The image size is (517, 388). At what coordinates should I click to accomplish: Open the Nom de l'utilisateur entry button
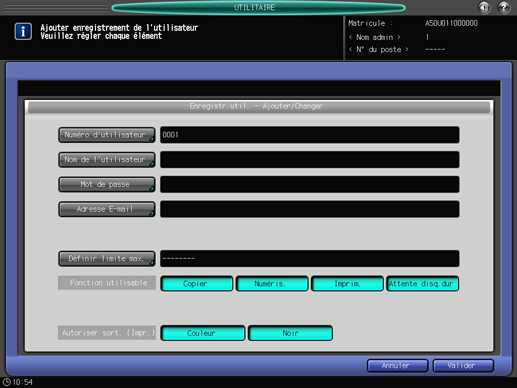pos(107,160)
